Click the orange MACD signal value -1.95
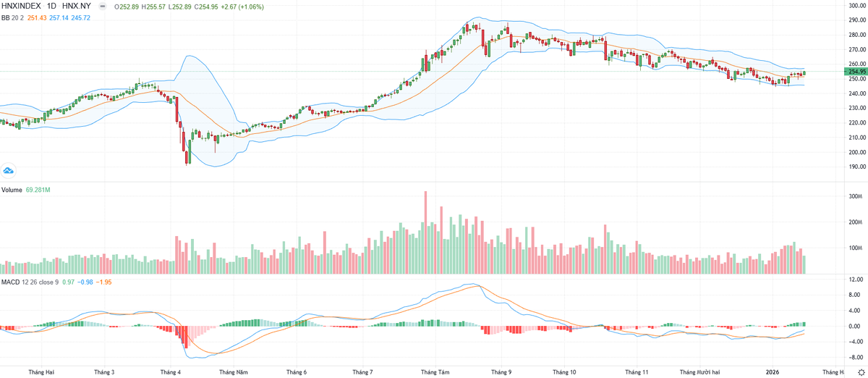The width and height of the screenshot is (868, 378). 104,282
